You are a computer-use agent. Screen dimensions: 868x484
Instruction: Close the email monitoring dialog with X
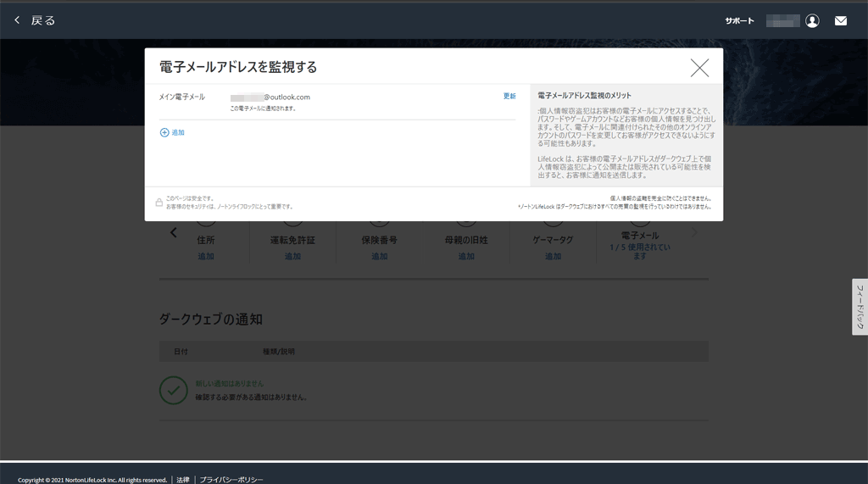[x=699, y=68]
